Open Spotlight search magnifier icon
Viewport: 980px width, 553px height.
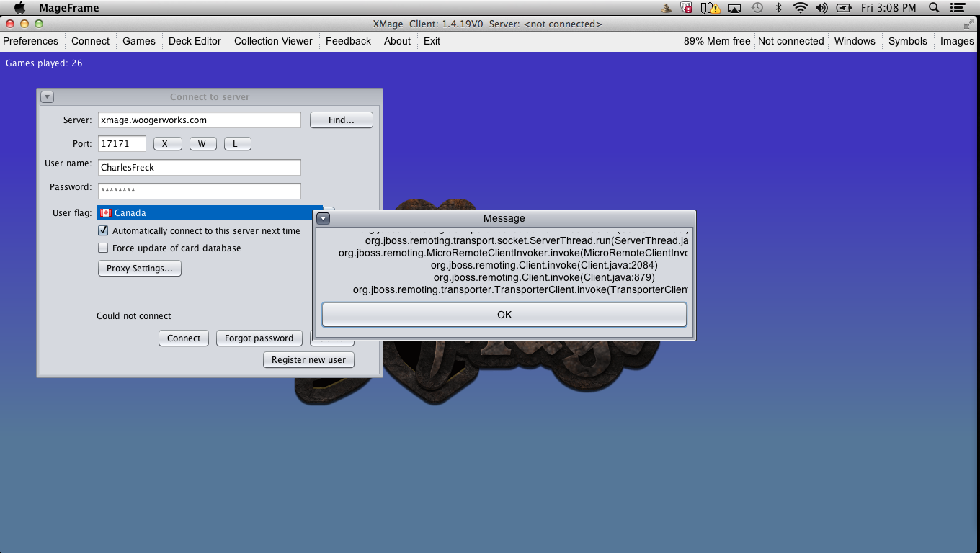click(x=934, y=8)
